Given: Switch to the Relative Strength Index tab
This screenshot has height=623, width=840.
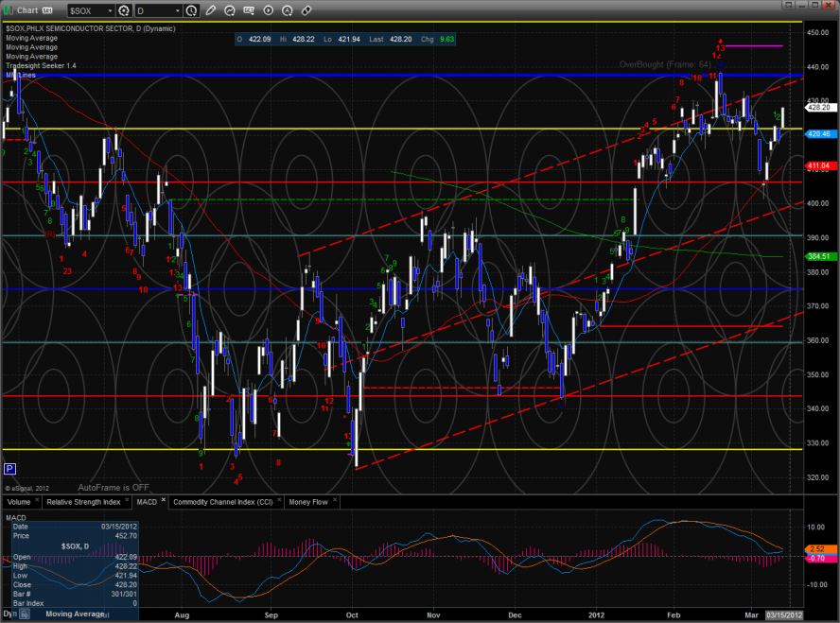Looking at the screenshot, I should click(83, 502).
